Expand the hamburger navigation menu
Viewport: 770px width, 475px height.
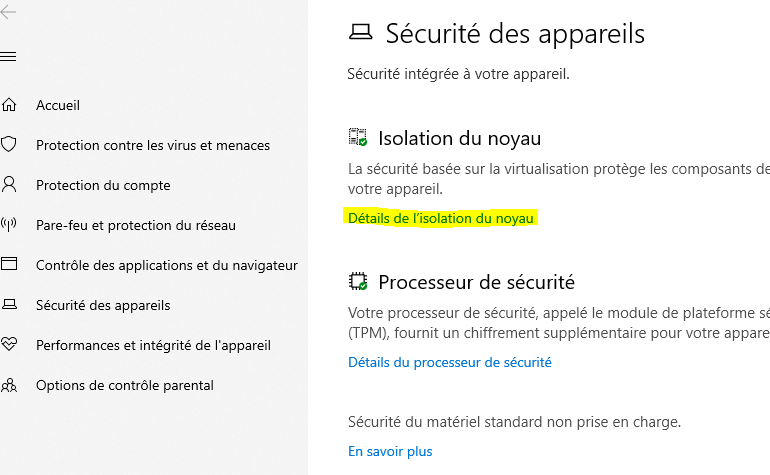pos(9,57)
